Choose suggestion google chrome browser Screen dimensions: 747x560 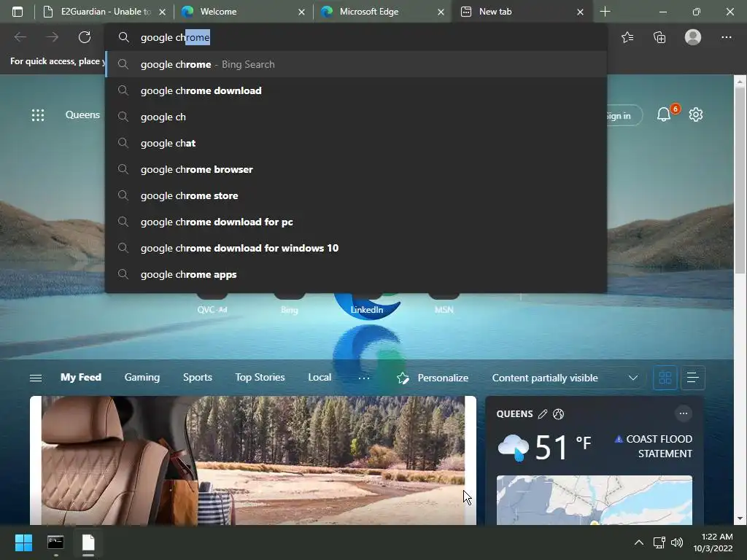(x=356, y=169)
